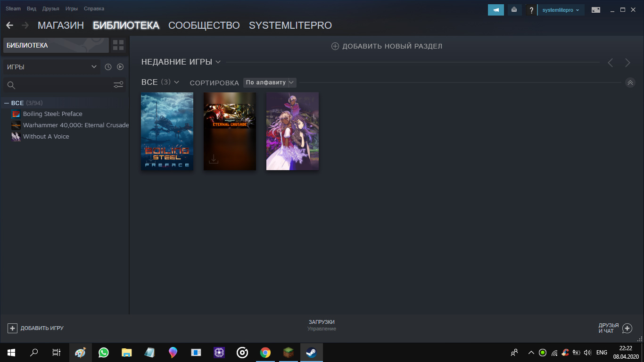Open File Explorer from the taskbar

coord(126,352)
